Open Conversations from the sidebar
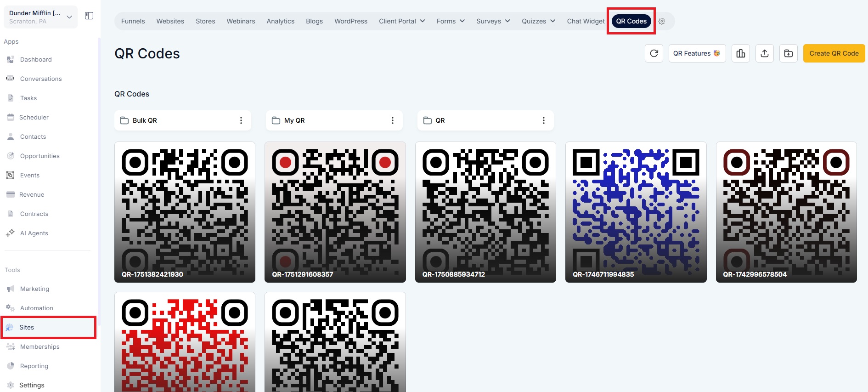 [41, 79]
